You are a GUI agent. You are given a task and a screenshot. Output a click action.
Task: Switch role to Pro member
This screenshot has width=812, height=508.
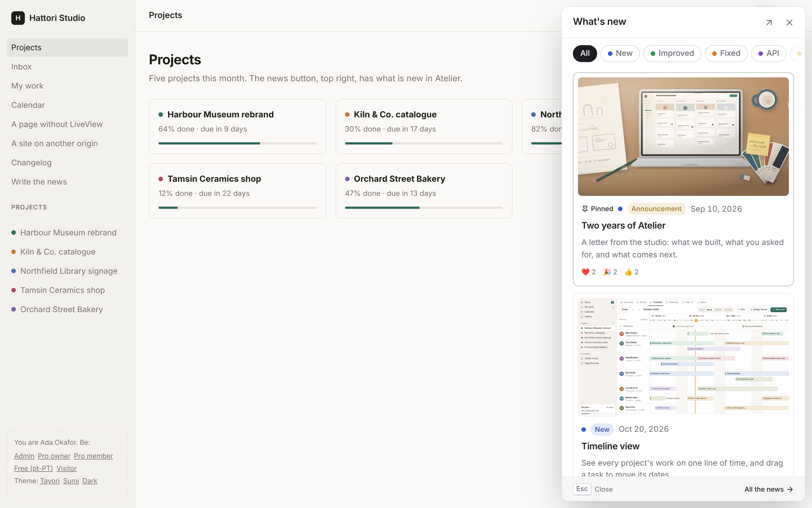coord(93,456)
